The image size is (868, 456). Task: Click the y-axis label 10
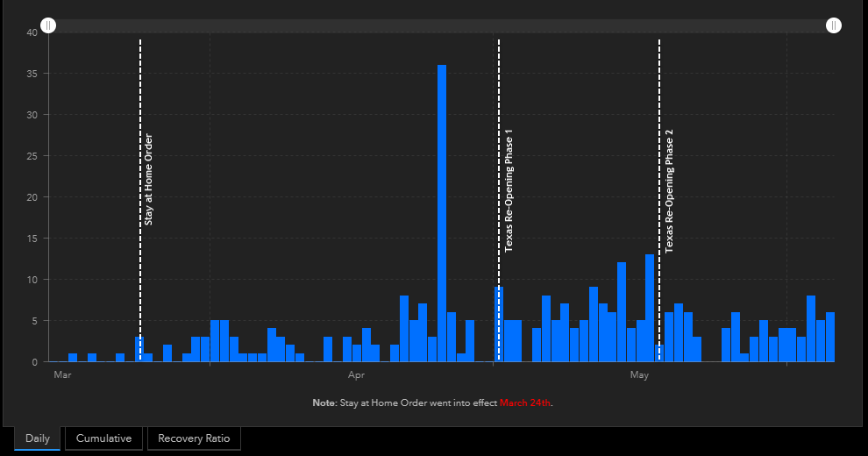point(32,280)
